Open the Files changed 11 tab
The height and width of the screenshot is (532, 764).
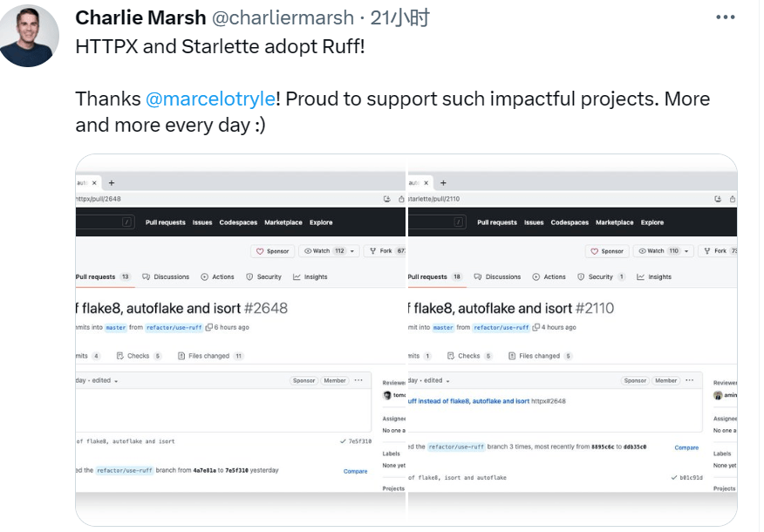210,356
